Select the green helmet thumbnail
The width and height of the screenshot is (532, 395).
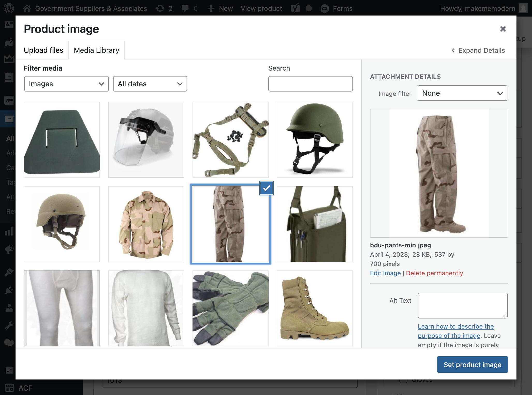[x=315, y=140]
